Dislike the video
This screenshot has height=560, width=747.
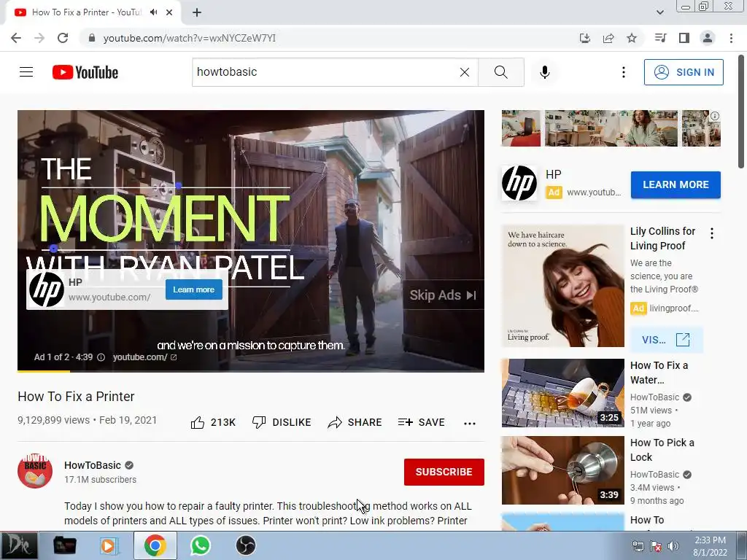click(282, 422)
